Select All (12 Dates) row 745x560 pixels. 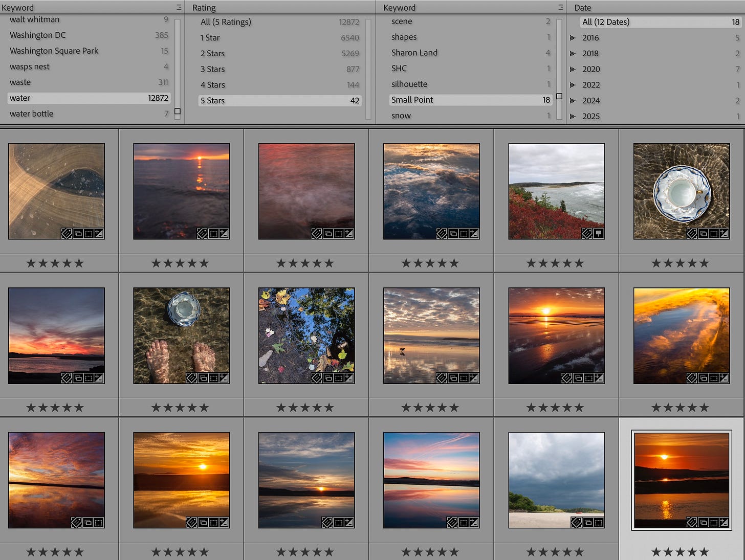coord(660,22)
